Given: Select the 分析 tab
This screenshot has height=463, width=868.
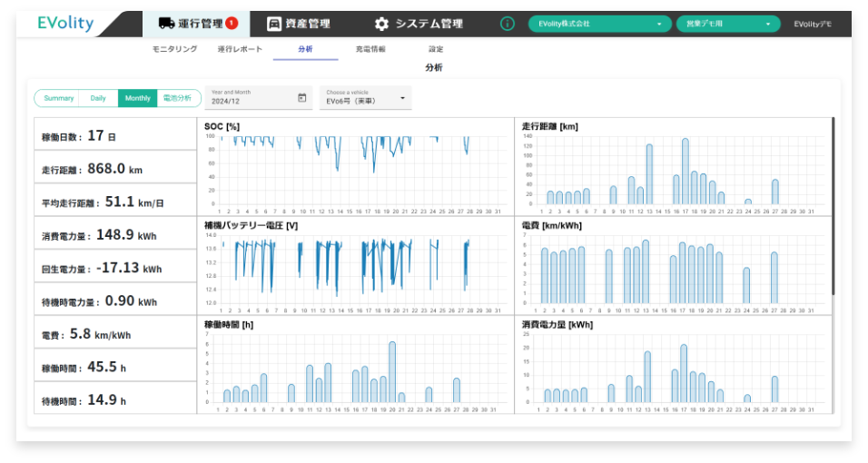Looking at the screenshot, I should point(305,49).
